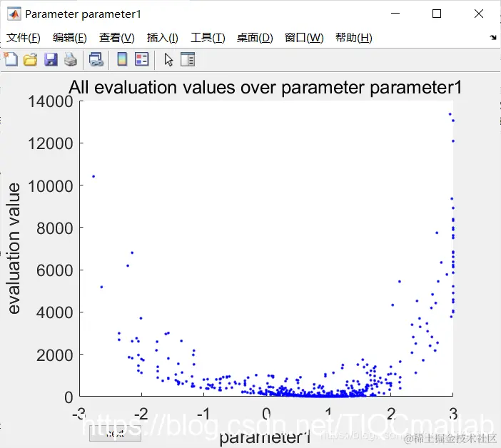Save the figure with the floppy disk icon

(51, 60)
